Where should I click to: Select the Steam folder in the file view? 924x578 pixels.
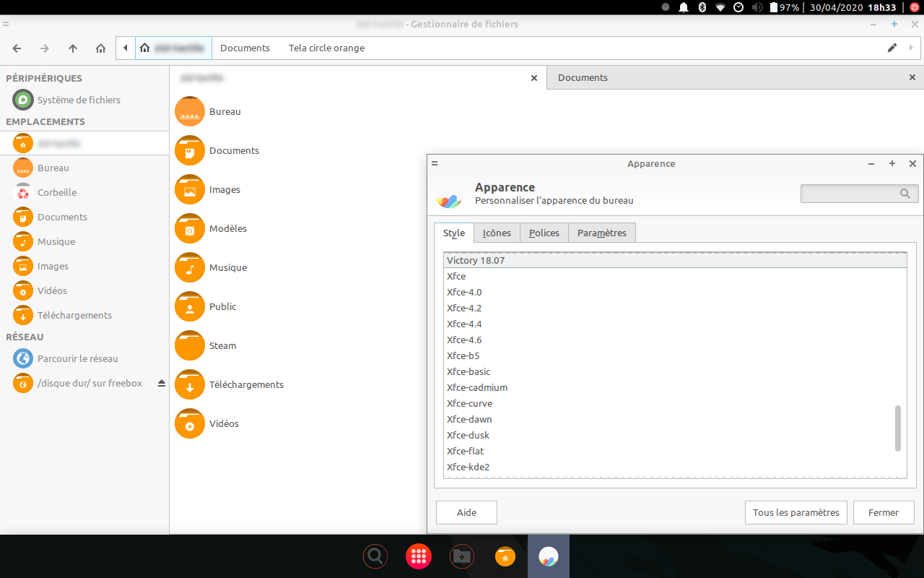[x=206, y=345]
